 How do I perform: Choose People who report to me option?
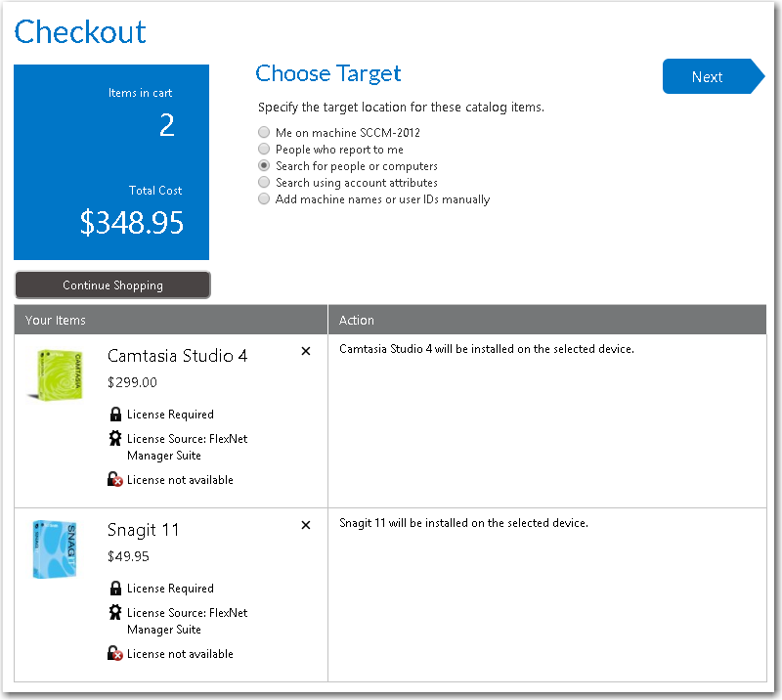coord(264,149)
